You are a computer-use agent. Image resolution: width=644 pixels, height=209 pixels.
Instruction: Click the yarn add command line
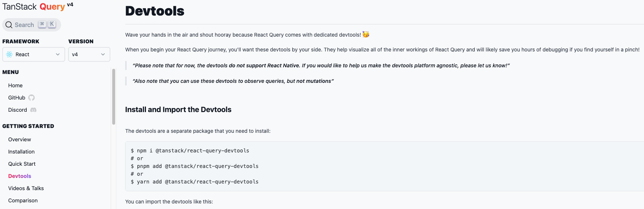pyautogui.click(x=194, y=182)
